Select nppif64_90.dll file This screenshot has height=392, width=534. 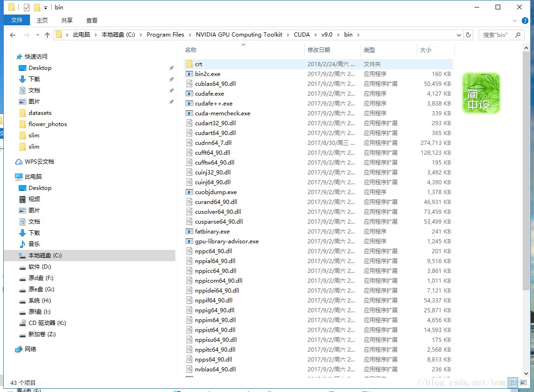214,301
